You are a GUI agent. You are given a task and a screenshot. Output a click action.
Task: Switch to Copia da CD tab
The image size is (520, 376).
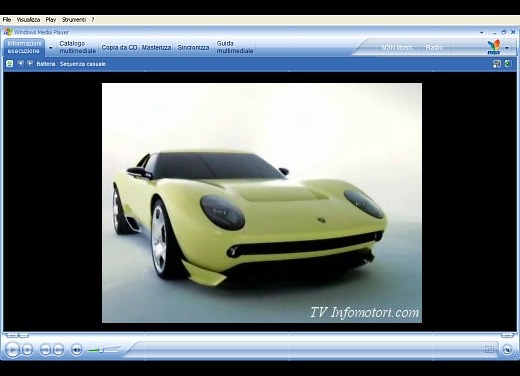coord(119,47)
